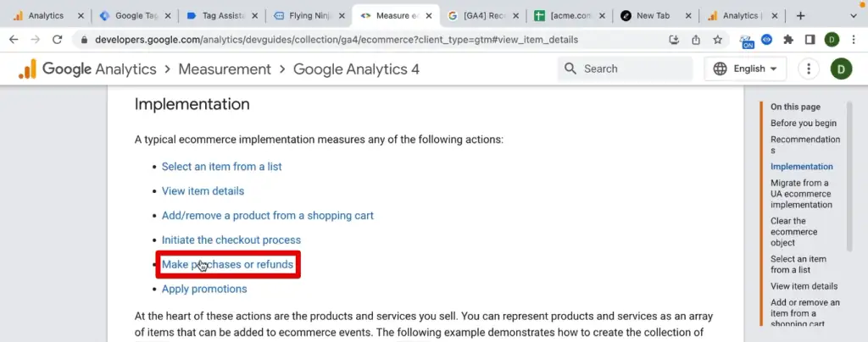Switch to the Flying Ninja tab
Image resolution: width=868 pixels, height=342 pixels.
coord(307,16)
